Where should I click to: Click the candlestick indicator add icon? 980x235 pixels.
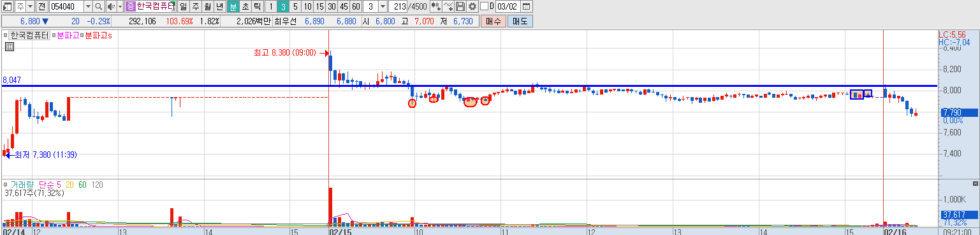pos(436,6)
